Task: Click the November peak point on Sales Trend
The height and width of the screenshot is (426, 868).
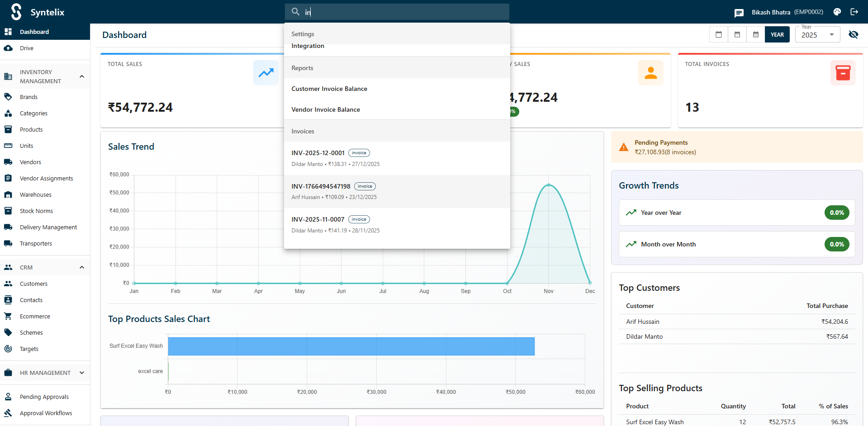Action: (549, 185)
